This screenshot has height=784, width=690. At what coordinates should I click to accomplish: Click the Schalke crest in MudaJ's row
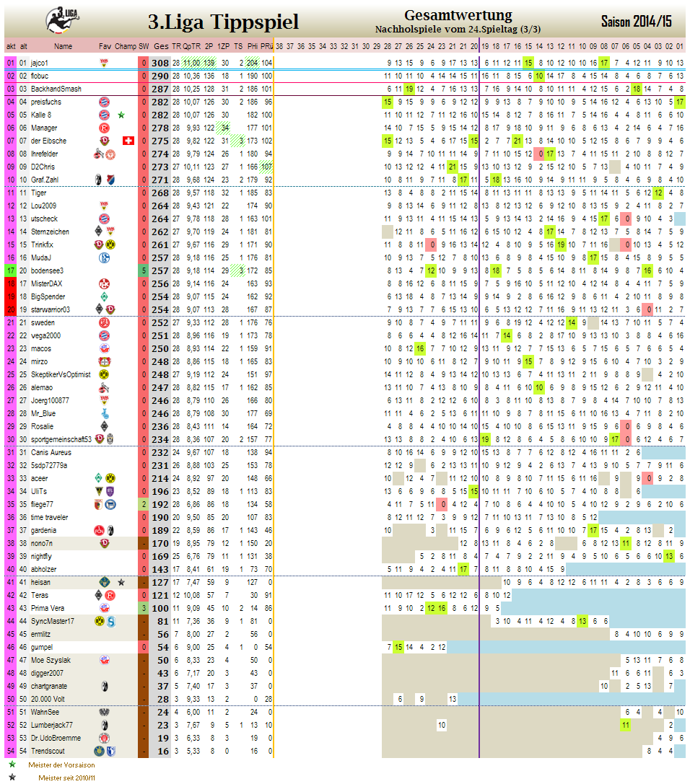pos(104,257)
